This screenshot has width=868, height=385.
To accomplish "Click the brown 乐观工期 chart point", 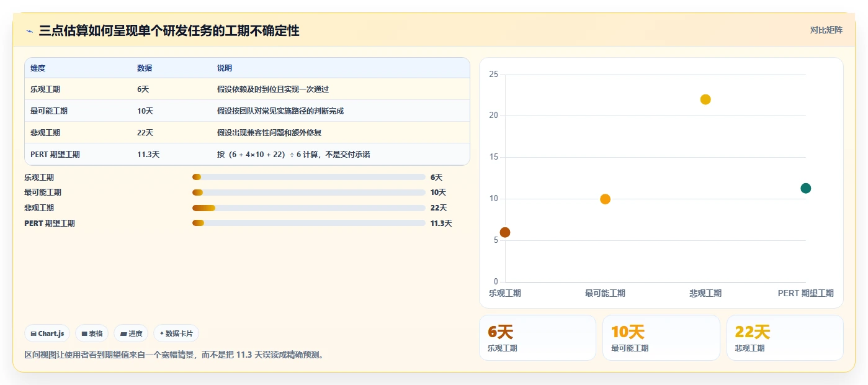I will [x=505, y=232].
